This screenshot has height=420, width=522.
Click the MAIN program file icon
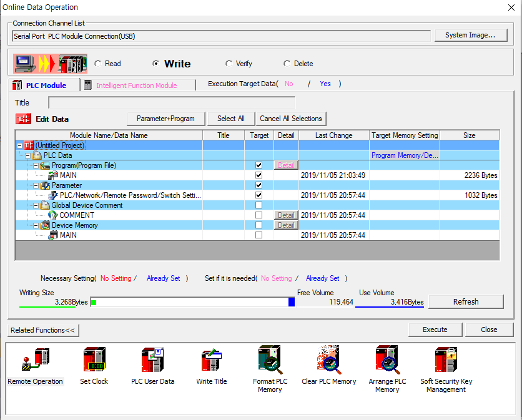click(53, 175)
